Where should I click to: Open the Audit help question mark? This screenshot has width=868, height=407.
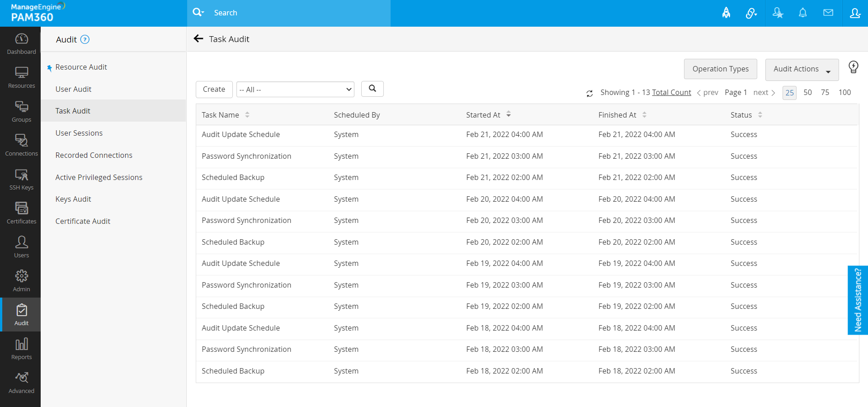click(85, 39)
